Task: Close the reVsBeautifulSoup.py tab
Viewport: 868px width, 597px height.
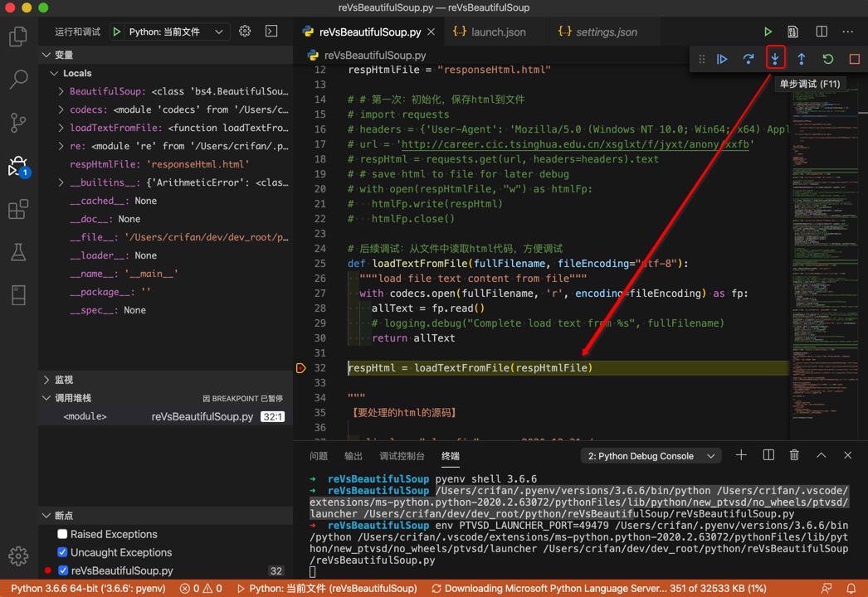Action: [432, 32]
